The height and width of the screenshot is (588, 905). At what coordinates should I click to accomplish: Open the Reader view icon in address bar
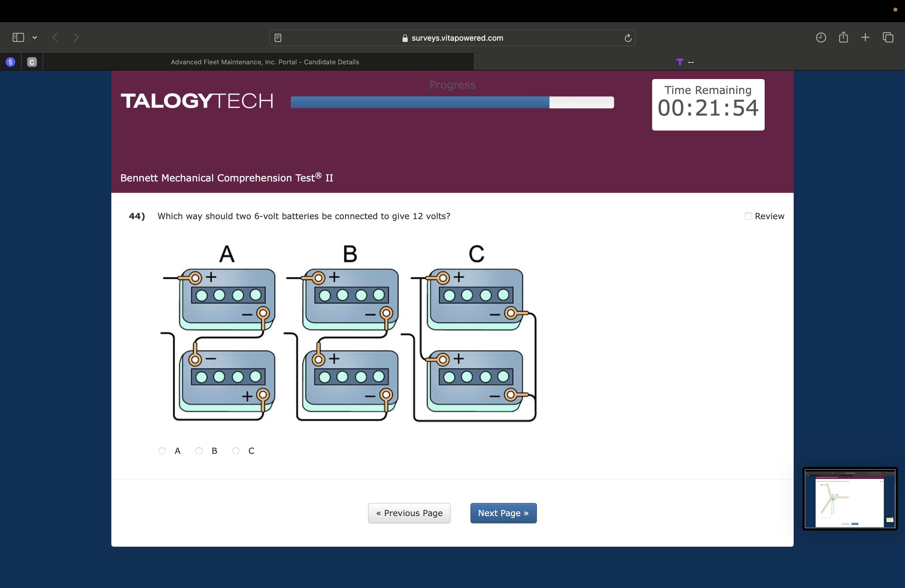278,38
